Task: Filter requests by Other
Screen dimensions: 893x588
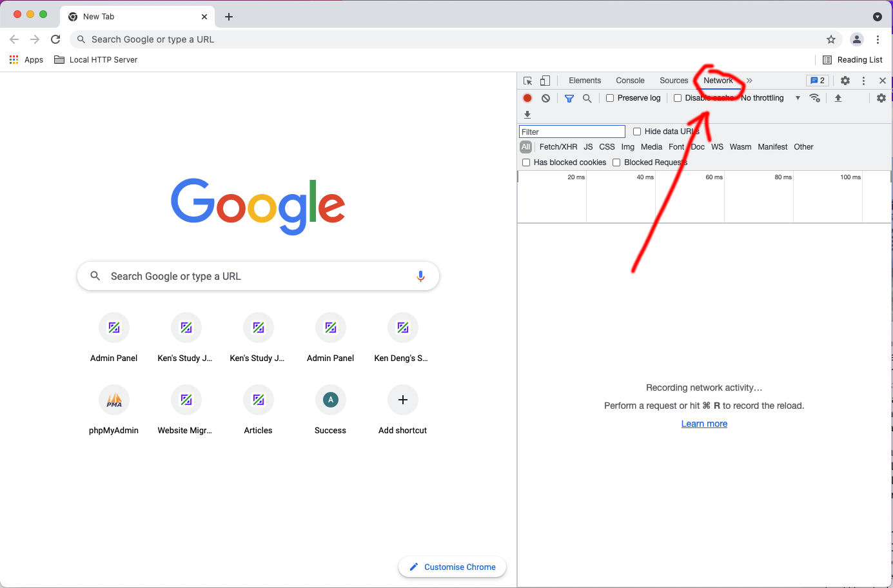Action: [803, 147]
